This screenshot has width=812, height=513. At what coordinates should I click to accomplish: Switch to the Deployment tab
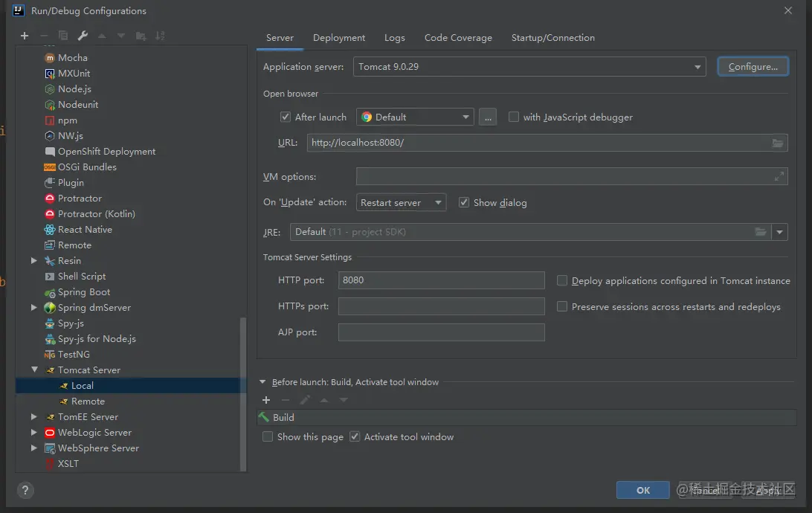point(338,38)
